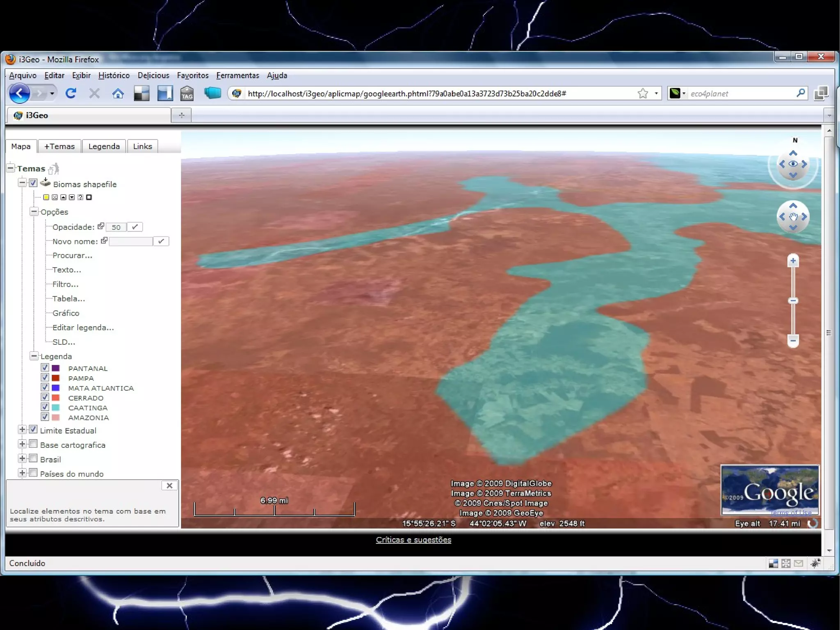Collapse the Legenda tree node
This screenshot has height=630, width=840.
[34, 356]
